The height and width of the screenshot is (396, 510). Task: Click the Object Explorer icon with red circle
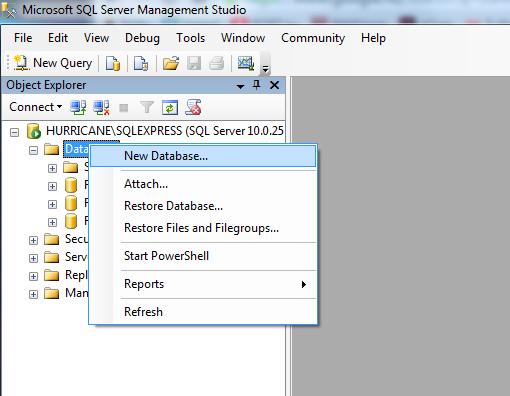193,107
